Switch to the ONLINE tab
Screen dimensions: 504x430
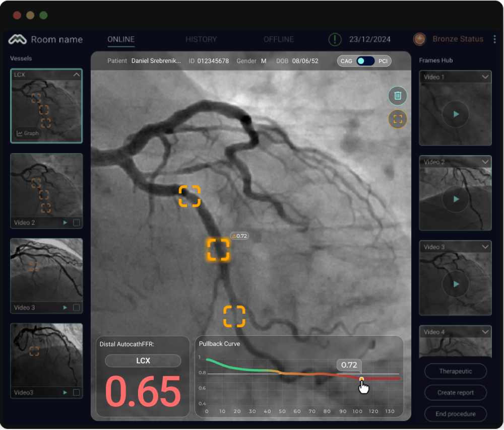coord(121,39)
